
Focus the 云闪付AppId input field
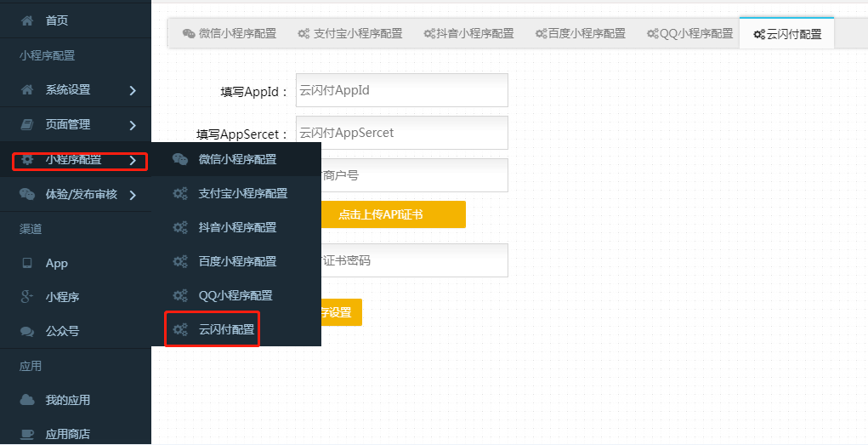pyautogui.click(x=402, y=90)
